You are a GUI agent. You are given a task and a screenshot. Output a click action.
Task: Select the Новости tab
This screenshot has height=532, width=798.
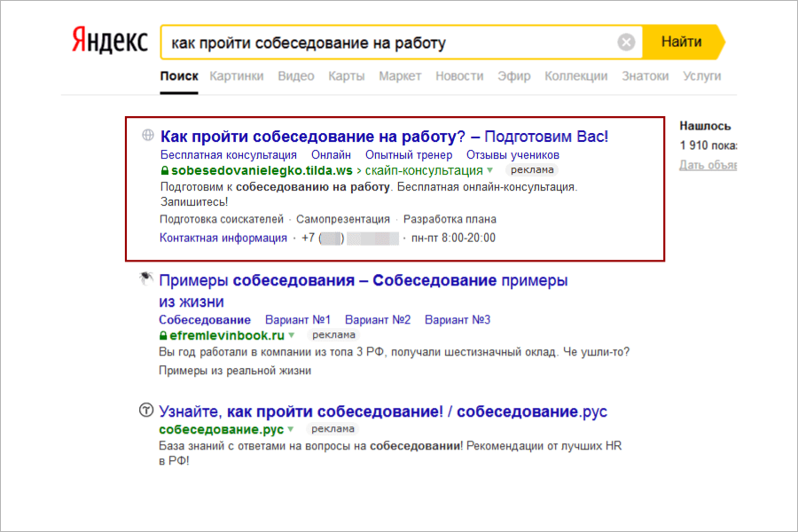tap(459, 76)
